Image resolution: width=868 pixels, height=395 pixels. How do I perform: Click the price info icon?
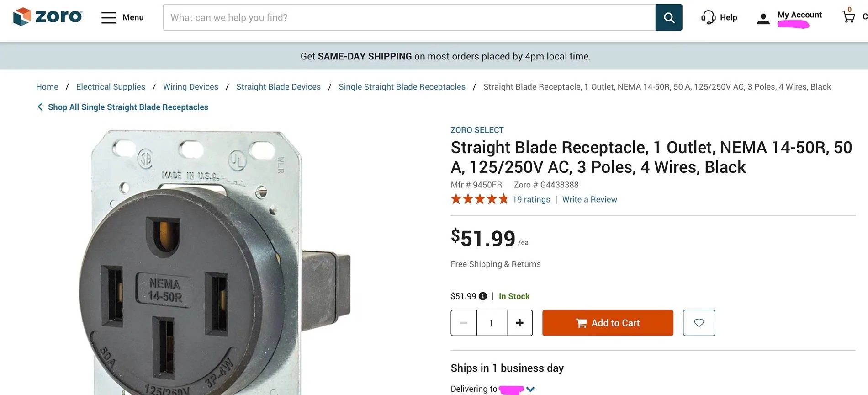coord(482,296)
